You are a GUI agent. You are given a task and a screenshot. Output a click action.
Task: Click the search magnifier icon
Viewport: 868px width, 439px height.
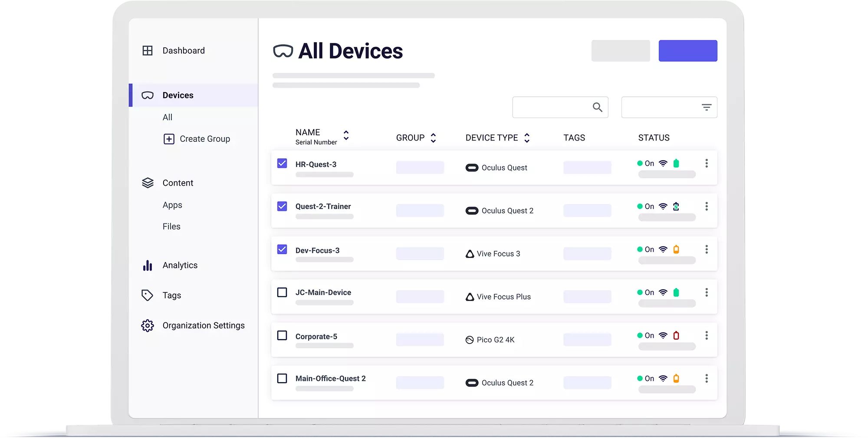[x=597, y=107]
